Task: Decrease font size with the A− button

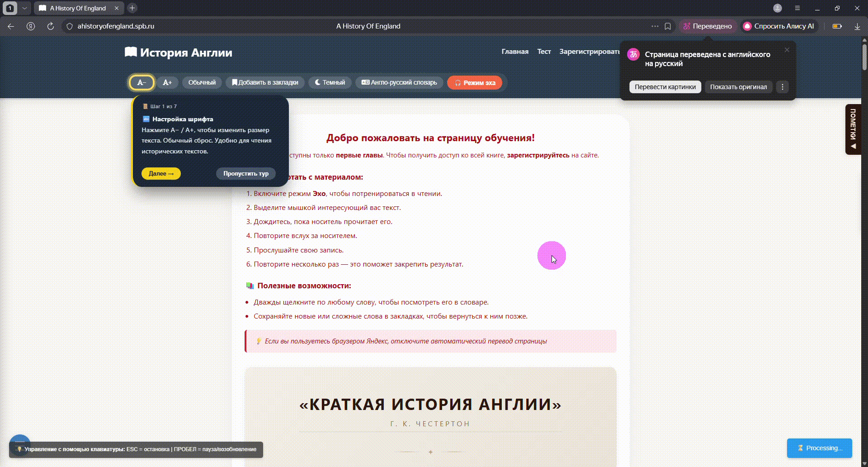Action: tap(142, 82)
